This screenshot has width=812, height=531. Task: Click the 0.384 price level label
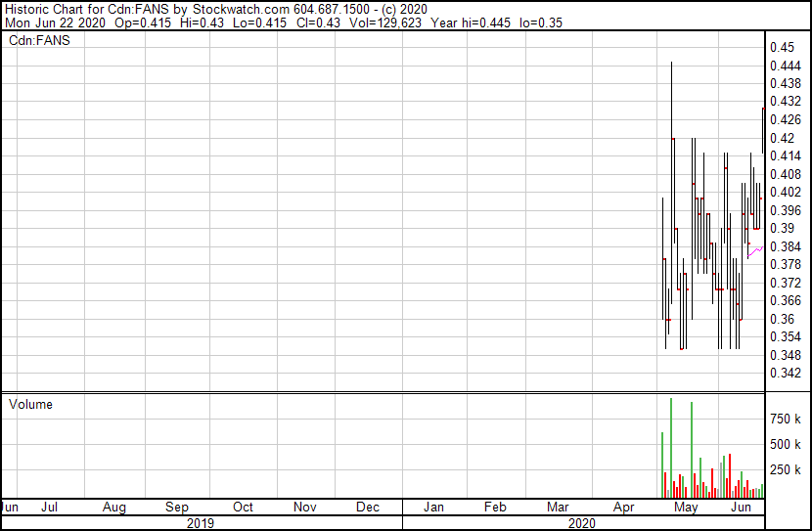coord(786,246)
